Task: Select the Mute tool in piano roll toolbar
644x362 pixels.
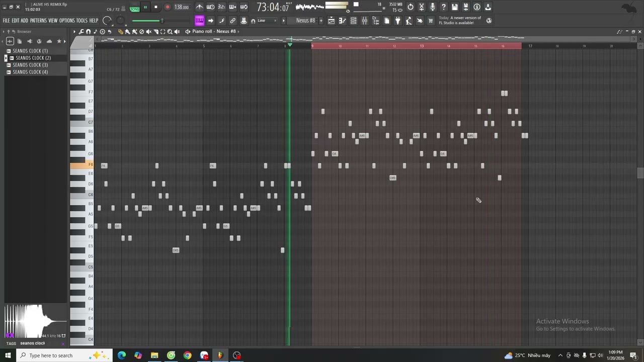Action: [148, 31]
